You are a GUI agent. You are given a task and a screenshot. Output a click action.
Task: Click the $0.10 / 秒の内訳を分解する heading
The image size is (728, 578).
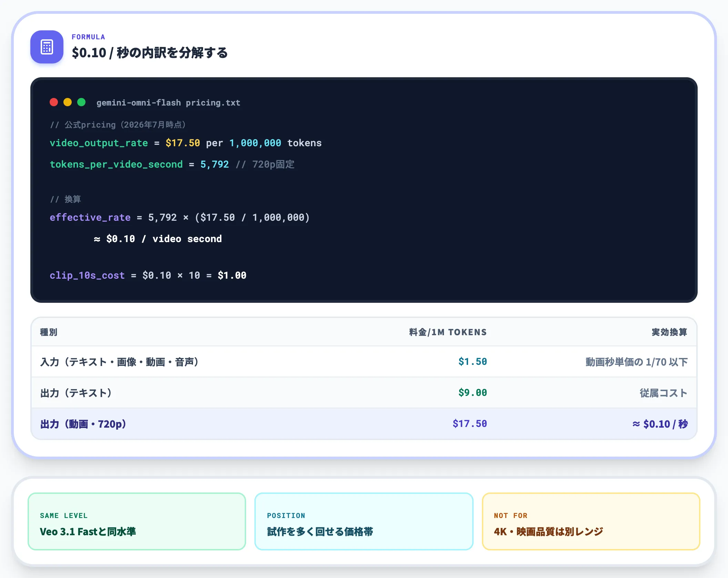coord(150,53)
